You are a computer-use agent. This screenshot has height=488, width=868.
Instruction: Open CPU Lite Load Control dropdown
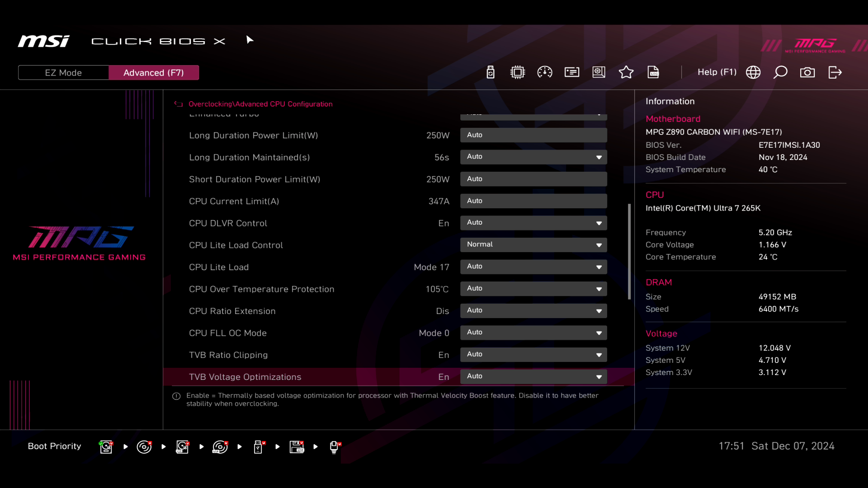click(x=533, y=244)
